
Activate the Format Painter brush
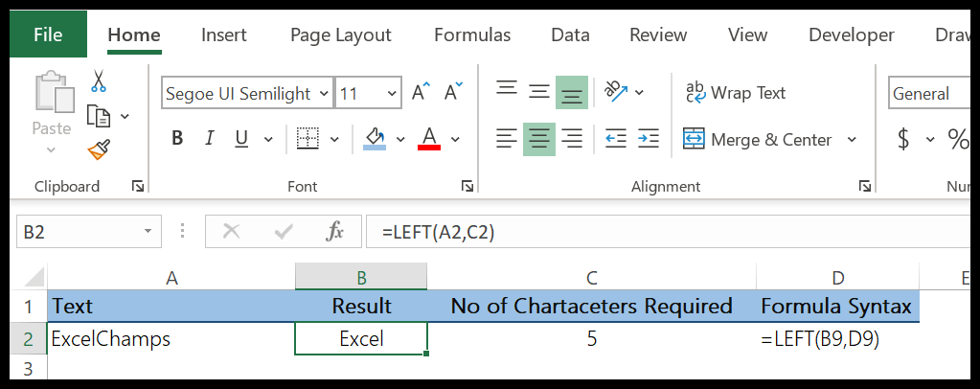(98, 150)
